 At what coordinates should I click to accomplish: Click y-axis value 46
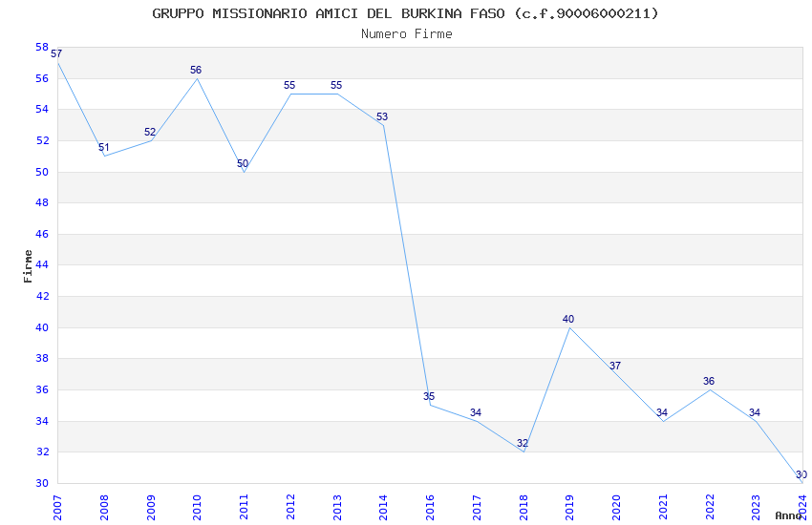coord(42,234)
